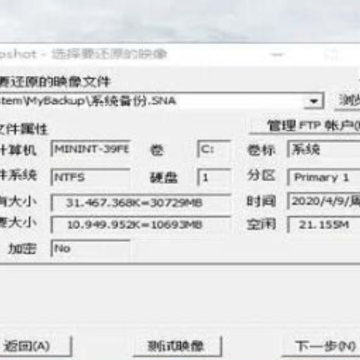The image size is (360, 360).
Task: Click the encryption field showing No
Action: pyautogui.click(x=90, y=248)
